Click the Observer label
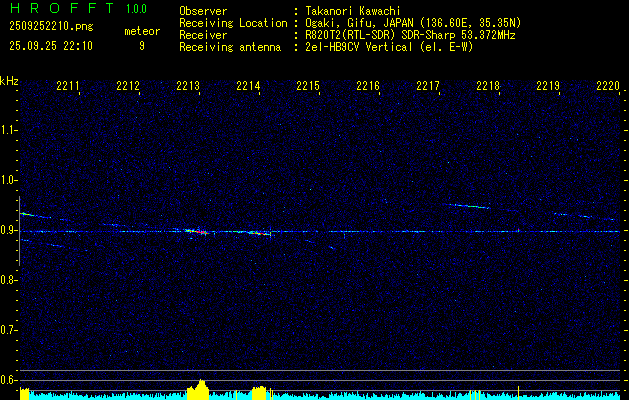The image size is (629, 400). tap(203, 11)
